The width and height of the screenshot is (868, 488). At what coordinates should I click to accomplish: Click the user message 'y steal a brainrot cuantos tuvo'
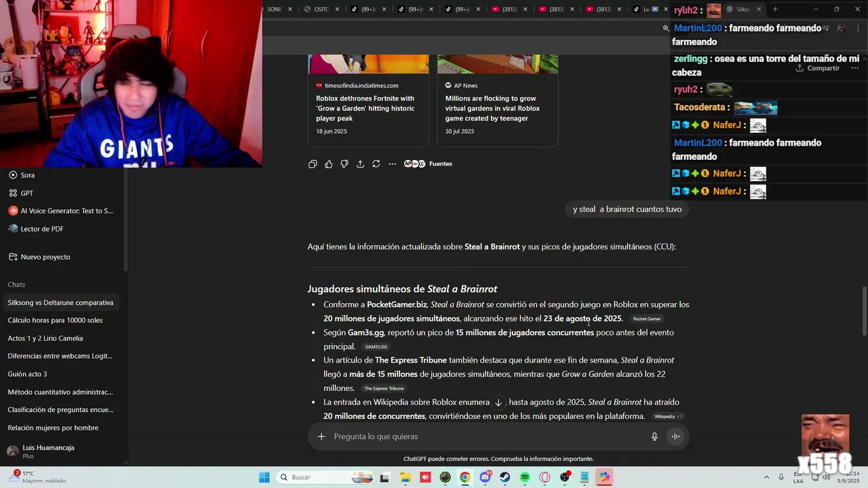coord(627,209)
